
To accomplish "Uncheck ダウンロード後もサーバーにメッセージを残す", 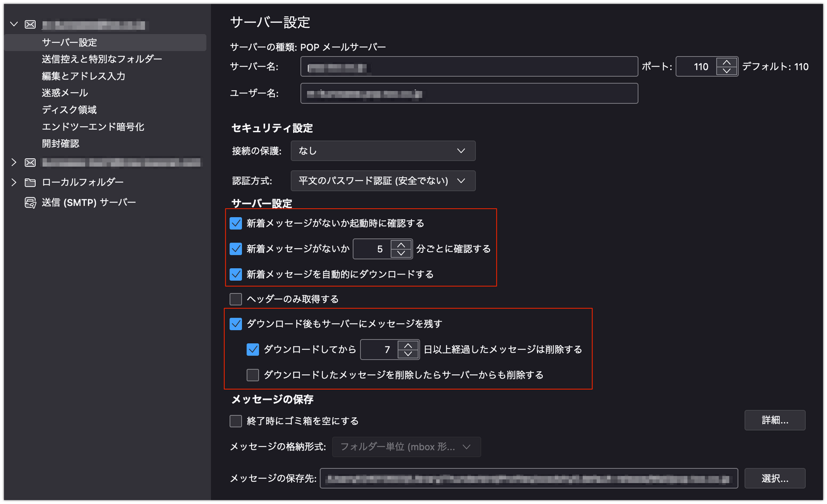I will point(236,324).
